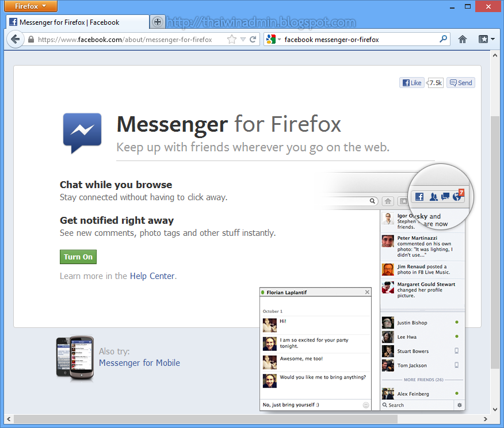Open the Google search engine selector
Viewport: 504px width, 428px height.
273,40
